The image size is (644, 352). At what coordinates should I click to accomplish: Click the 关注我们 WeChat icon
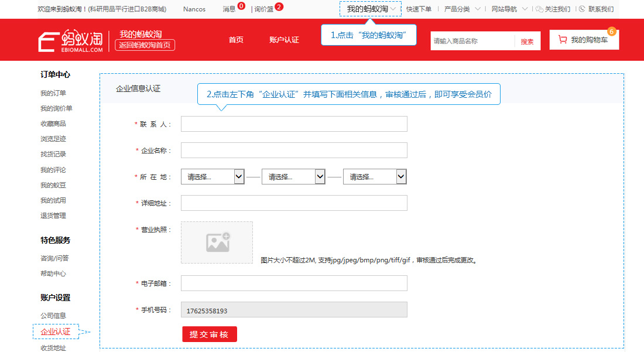(539, 9)
